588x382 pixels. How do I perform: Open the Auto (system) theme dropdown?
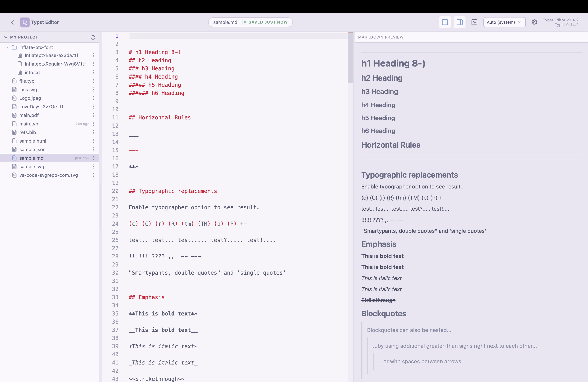(504, 22)
